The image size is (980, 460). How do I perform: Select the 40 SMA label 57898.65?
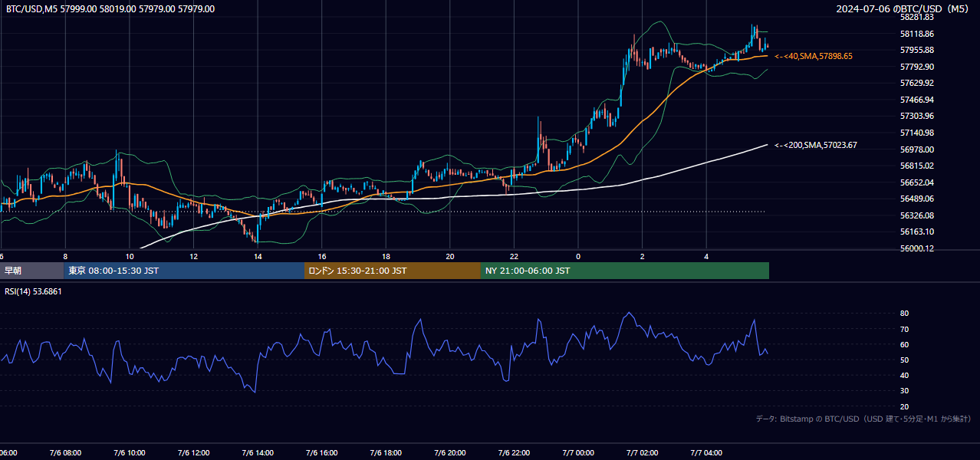pyautogui.click(x=814, y=56)
